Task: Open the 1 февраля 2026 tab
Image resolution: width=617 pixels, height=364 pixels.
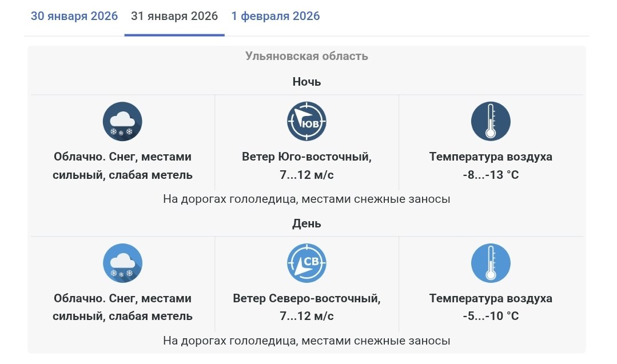Action: click(276, 16)
